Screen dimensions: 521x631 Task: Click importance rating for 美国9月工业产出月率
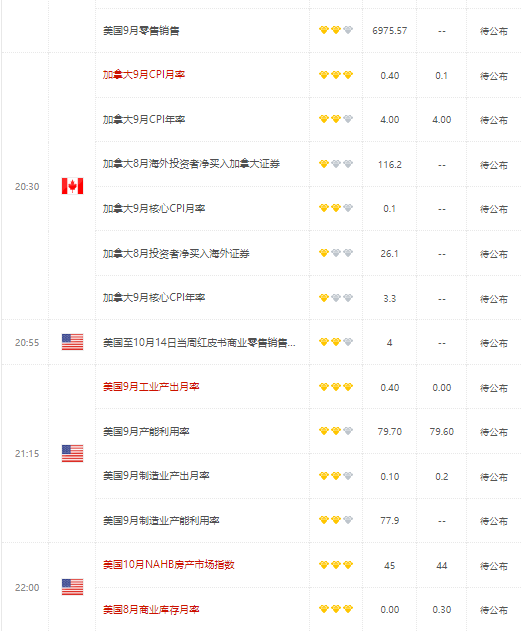[336, 387]
